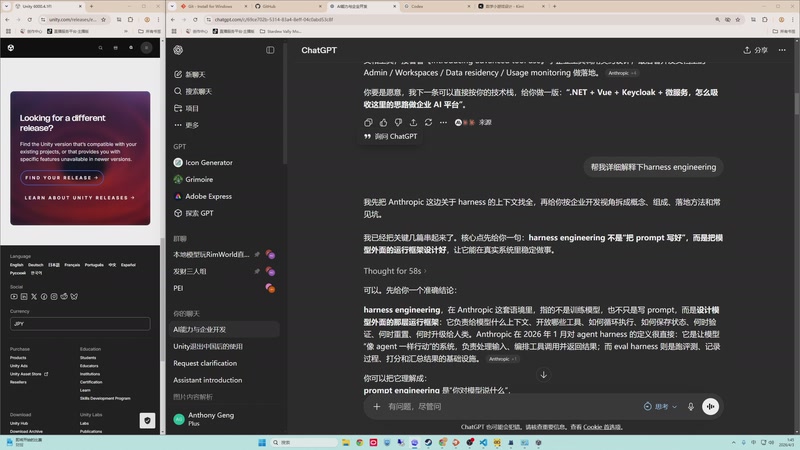
Task: Add attachment with plus button
Action: click(x=377, y=407)
